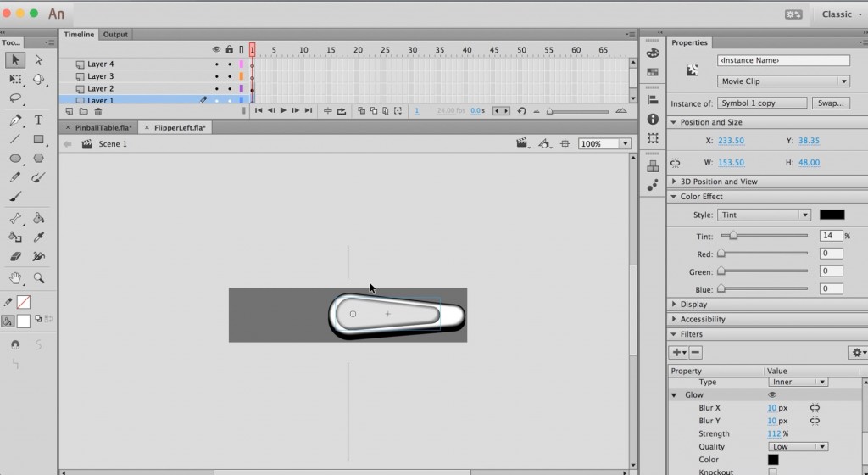Select the Paint Bucket tool
The width and height of the screenshot is (868, 475).
click(38, 218)
